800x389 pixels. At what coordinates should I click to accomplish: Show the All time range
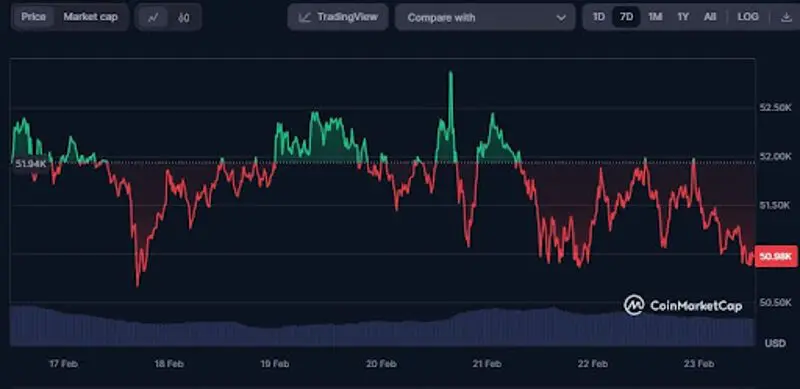[710, 17]
